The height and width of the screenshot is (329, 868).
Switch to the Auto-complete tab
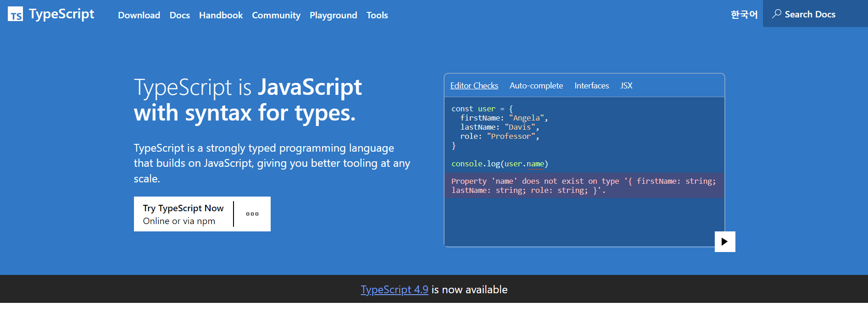point(536,86)
